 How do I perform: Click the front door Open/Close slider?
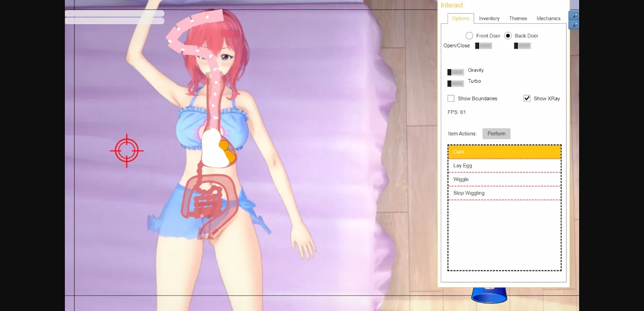point(483,45)
